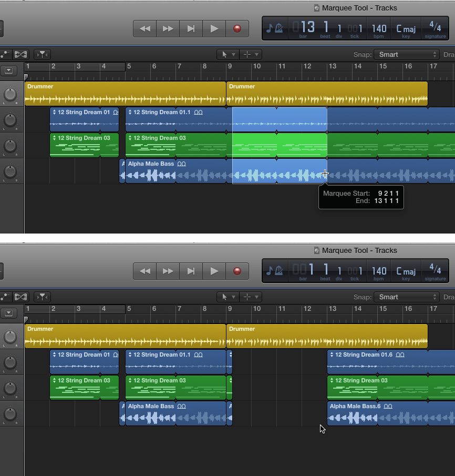Click the C maj key in top LCD
Viewport: 455px width, 476px height.
[406, 29]
